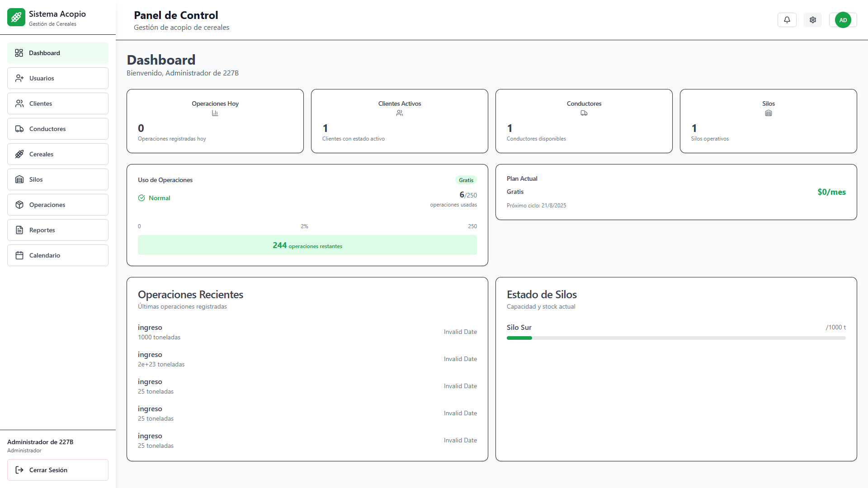Select Reportes in the sidebar
Screen dimensions: 868x488
(x=58, y=230)
